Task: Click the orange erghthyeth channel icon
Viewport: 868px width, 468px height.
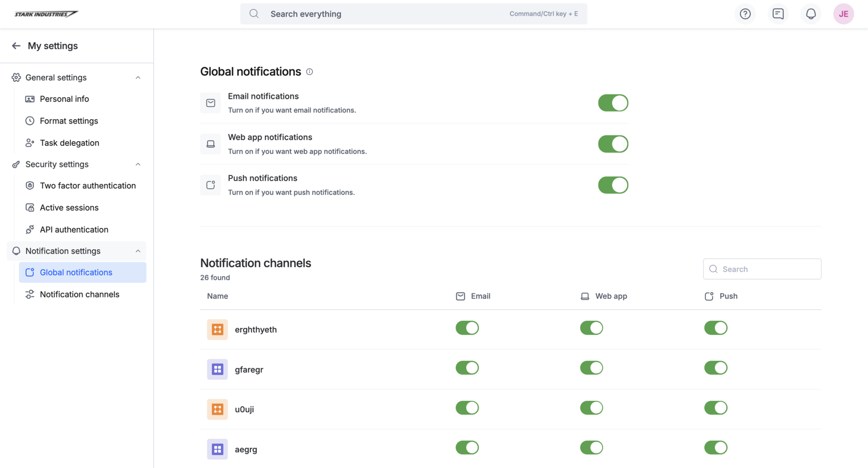Action: pyautogui.click(x=218, y=329)
